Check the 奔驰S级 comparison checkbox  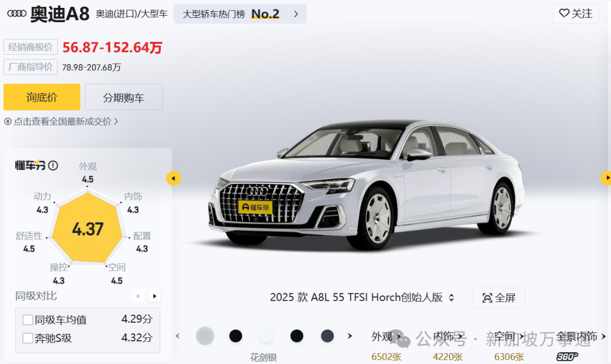[x=28, y=338]
